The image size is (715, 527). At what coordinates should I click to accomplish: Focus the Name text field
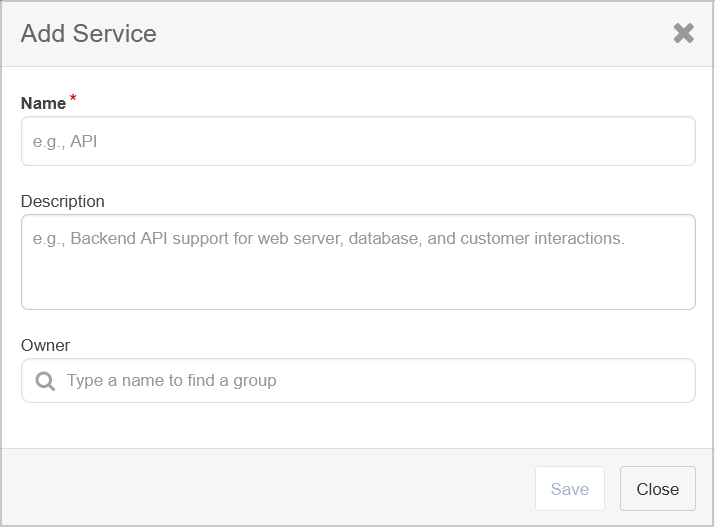[x=358, y=141]
